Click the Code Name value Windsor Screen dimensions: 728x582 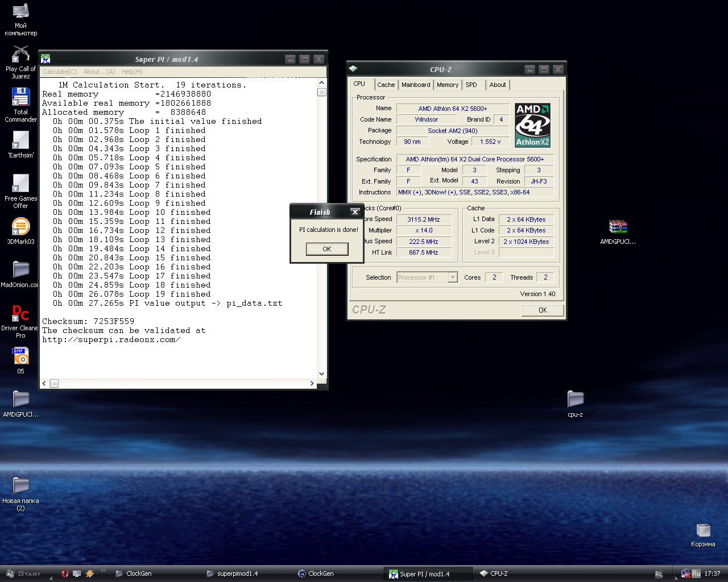click(427, 119)
